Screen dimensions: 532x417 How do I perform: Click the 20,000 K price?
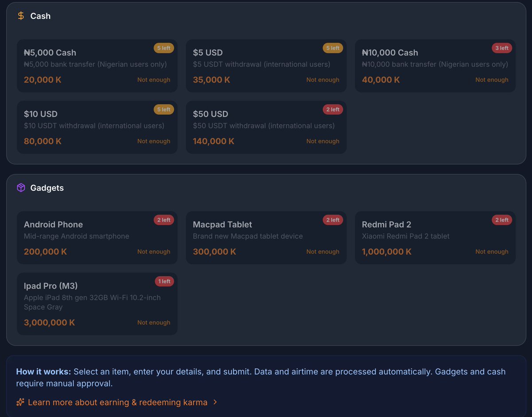pyautogui.click(x=43, y=80)
